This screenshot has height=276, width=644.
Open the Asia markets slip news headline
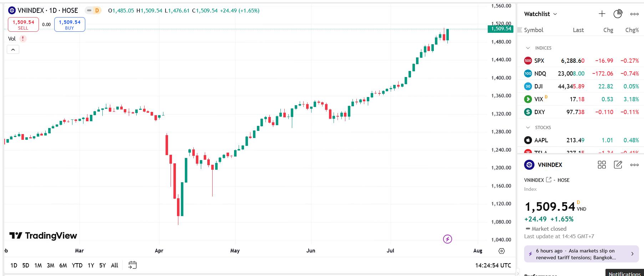575,254
